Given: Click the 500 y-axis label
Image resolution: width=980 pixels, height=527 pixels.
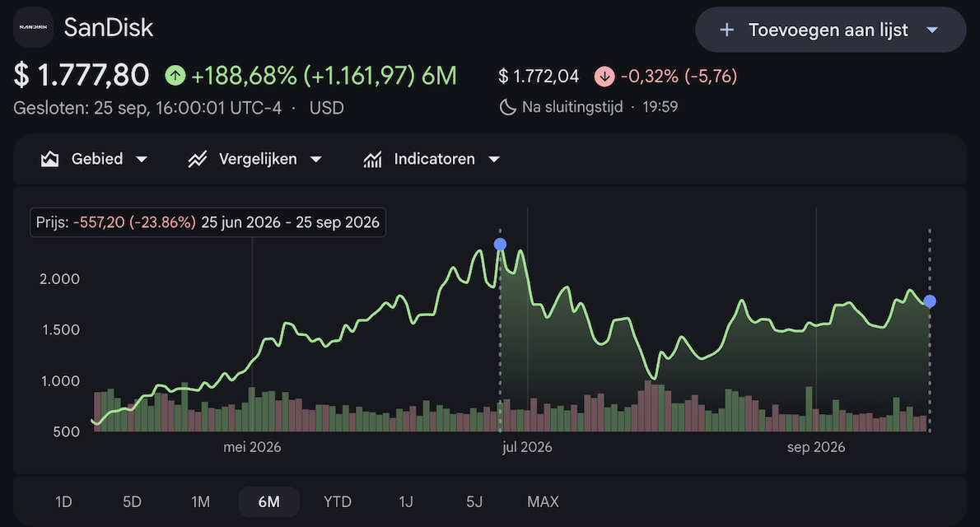Looking at the screenshot, I should (x=66, y=432).
